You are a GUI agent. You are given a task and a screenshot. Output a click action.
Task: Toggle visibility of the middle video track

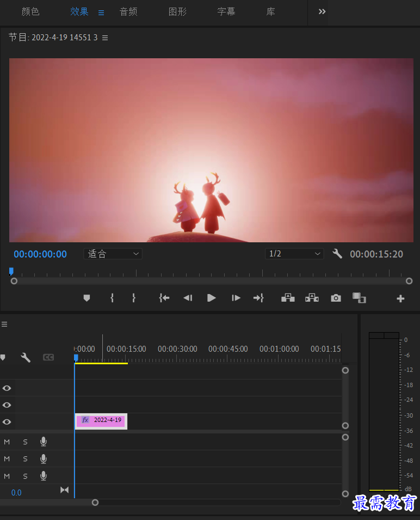pos(7,405)
